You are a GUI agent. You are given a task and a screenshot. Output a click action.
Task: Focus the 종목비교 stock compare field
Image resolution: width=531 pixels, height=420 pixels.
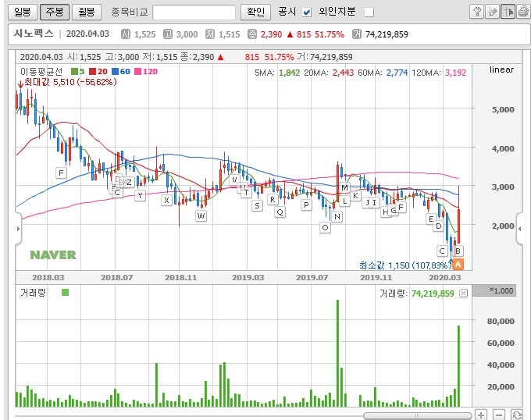(x=194, y=12)
